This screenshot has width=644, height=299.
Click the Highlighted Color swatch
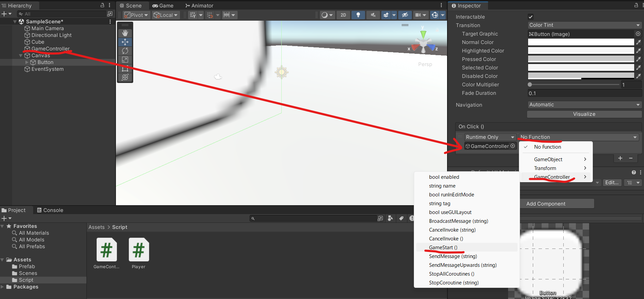(581, 50)
